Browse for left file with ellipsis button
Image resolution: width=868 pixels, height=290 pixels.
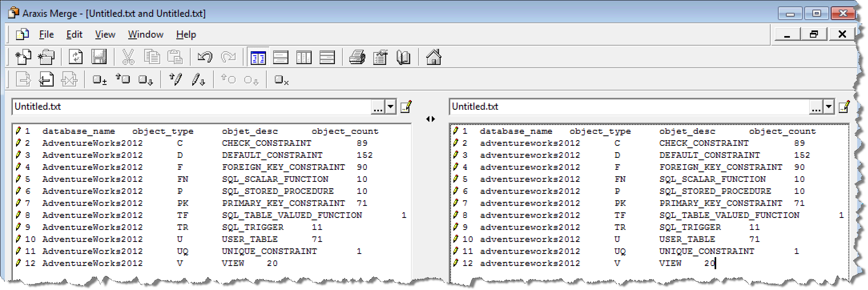pyautogui.click(x=378, y=107)
